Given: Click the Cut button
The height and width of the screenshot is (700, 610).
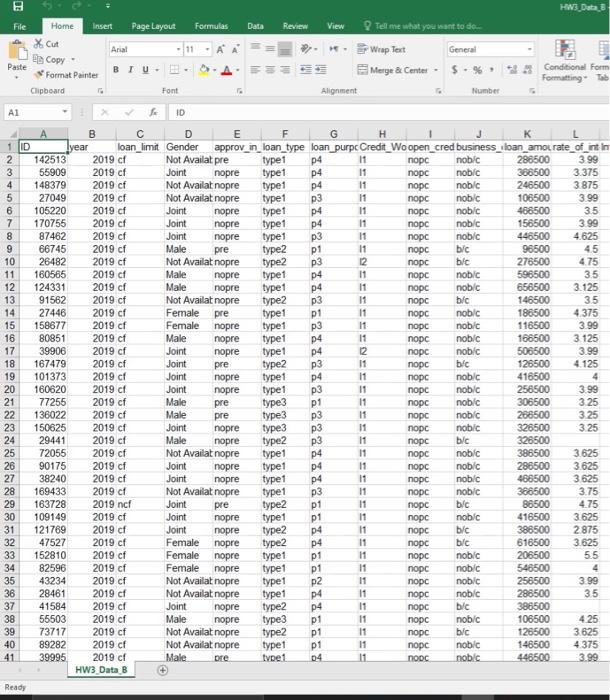Looking at the screenshot, I should tap(46, 44).
